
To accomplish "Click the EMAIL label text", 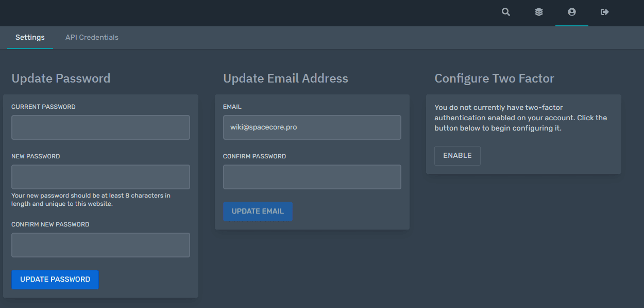I will tap(232, 107).
